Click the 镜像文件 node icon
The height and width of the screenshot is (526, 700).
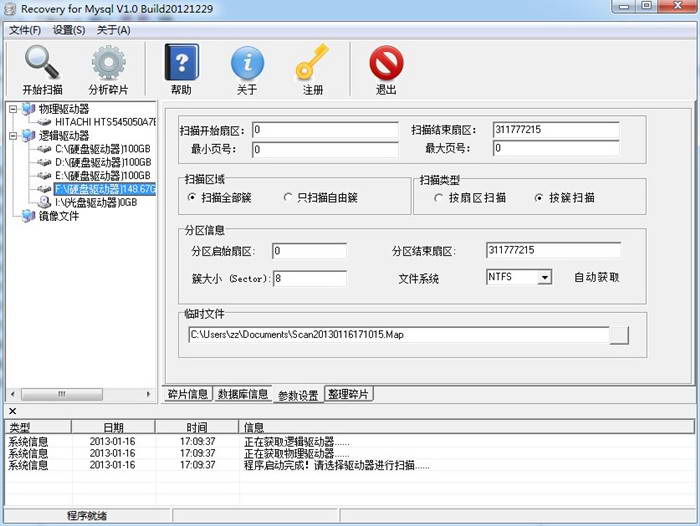(x=29, y=216)
